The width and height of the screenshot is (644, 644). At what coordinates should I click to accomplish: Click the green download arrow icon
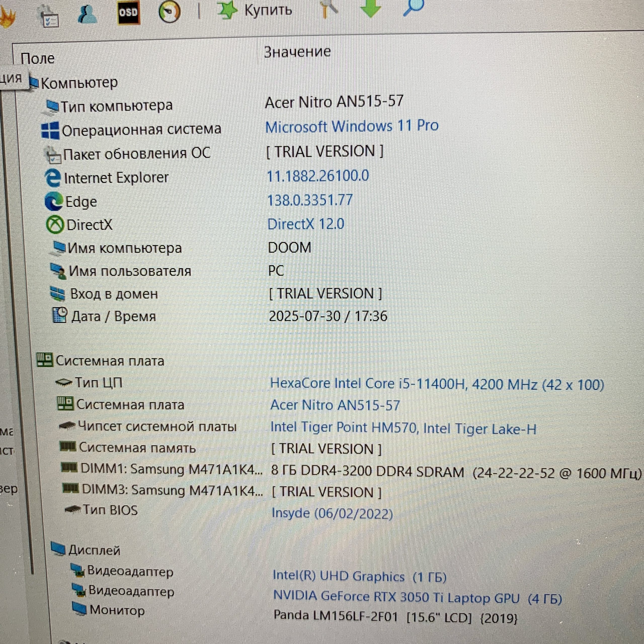pos(371,8)
